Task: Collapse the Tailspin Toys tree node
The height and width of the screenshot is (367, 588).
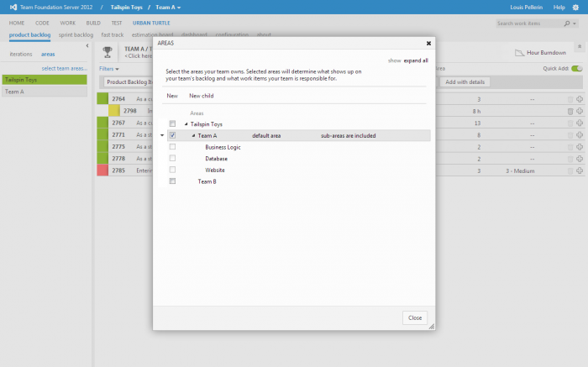Action: pyautogui.click(x=186, y=123)
